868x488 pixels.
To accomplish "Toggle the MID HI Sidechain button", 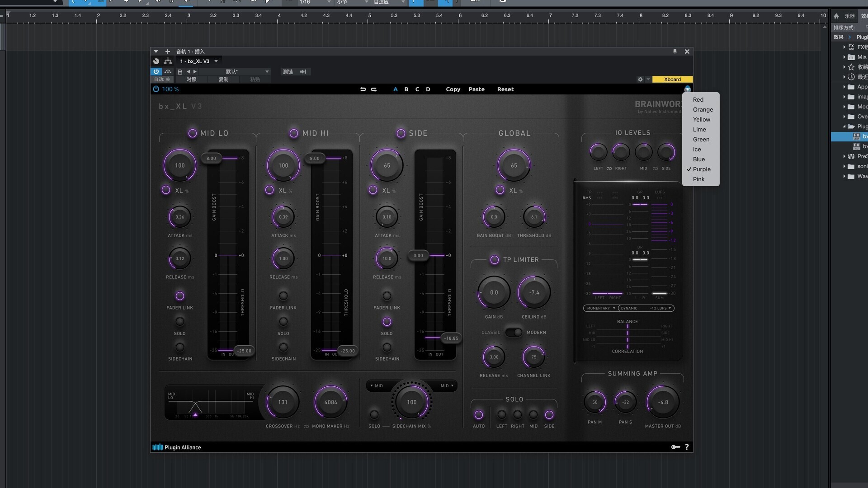I will [283, 347].
